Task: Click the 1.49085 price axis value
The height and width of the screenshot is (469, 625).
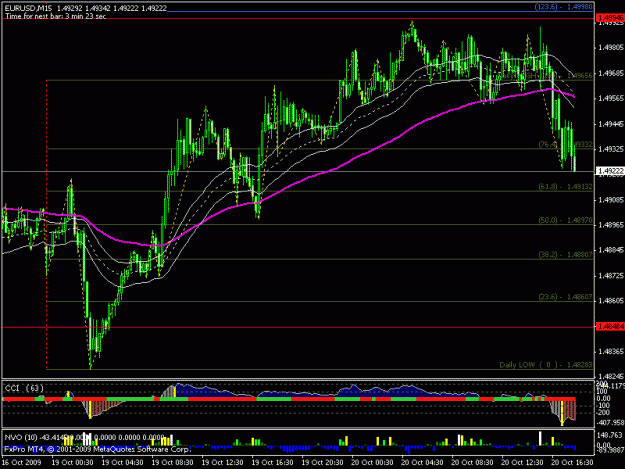Action: (x=610, y=200)
